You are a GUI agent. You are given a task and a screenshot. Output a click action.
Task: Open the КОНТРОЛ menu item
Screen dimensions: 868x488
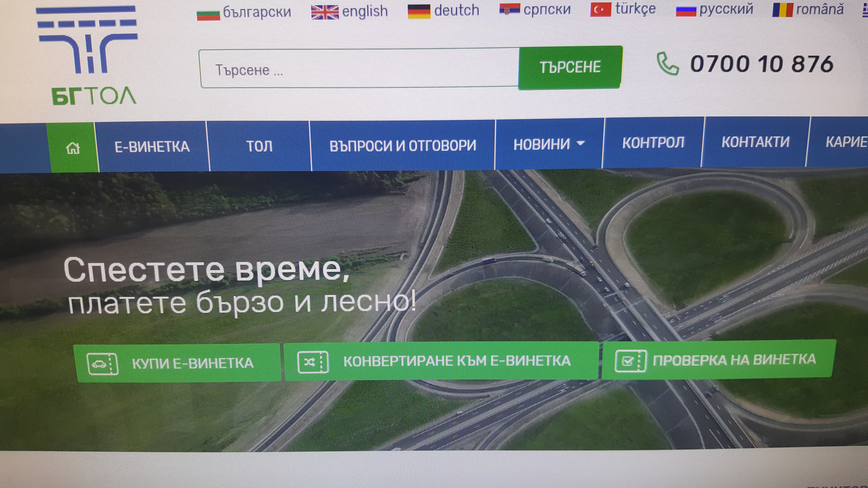[x=653, y=143]
